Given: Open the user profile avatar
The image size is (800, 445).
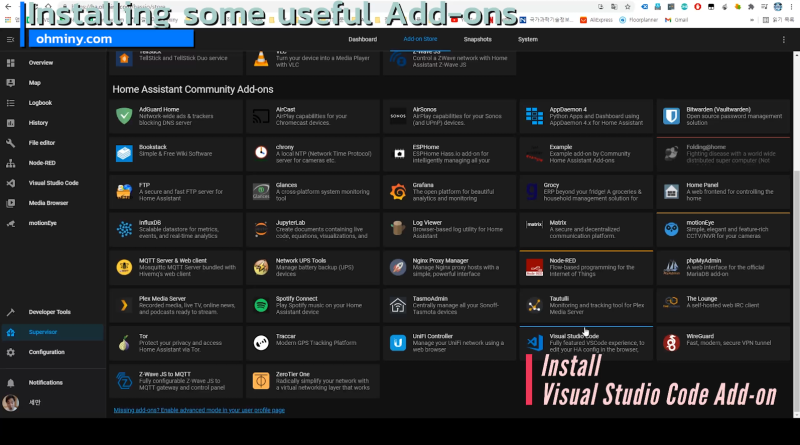Looking at the screenshot, I should click(x=11, y=403).
